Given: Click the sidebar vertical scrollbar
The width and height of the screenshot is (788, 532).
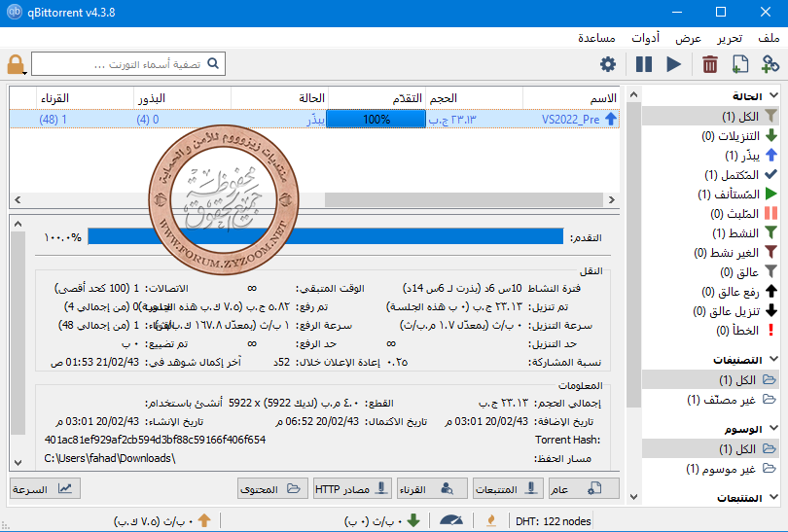Looking at the screenshot, I should point(633,255).
